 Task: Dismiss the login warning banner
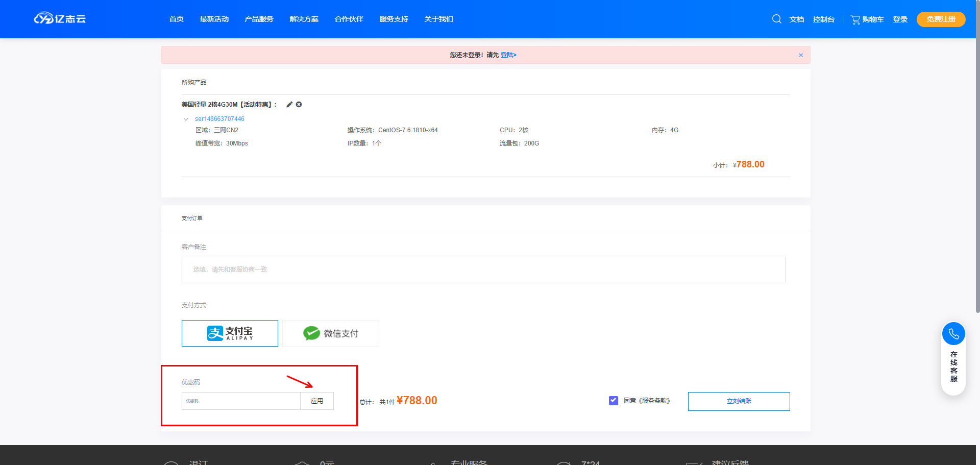pyautogui.click(x=801, y=55)
